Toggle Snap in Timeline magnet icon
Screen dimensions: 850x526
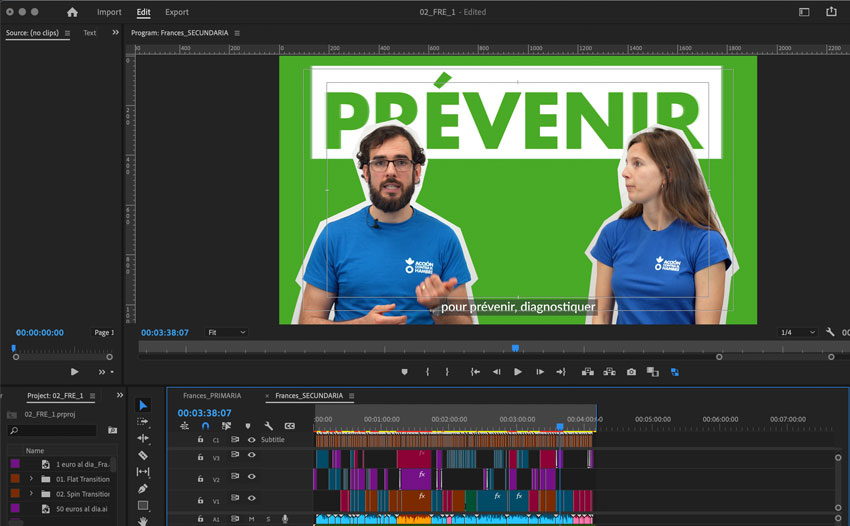205,426
